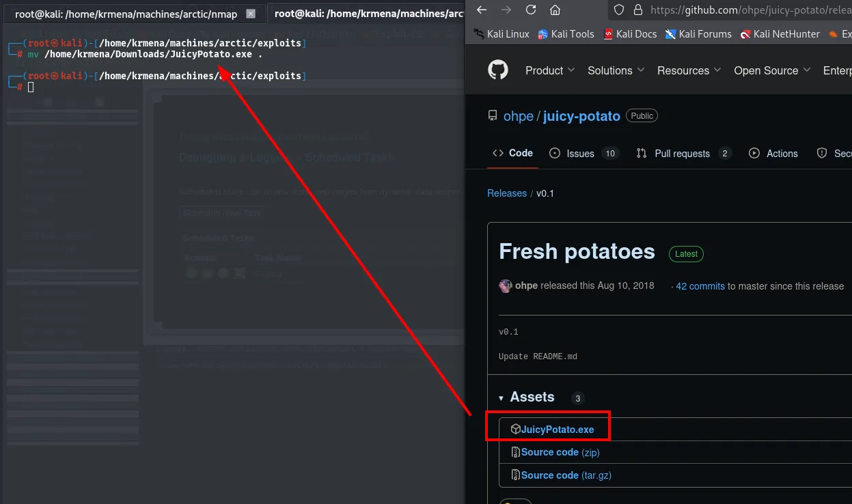Viewport: 852px width, 504px height.
Task: Click the Public visibility badge
Action: pyautogui.click(x=642, y=116)
